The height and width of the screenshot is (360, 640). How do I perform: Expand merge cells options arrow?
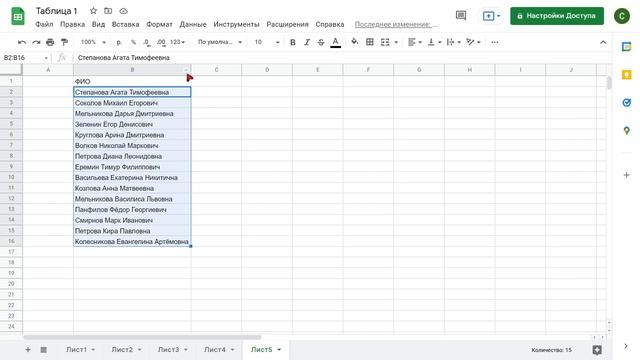click(396, 42)
